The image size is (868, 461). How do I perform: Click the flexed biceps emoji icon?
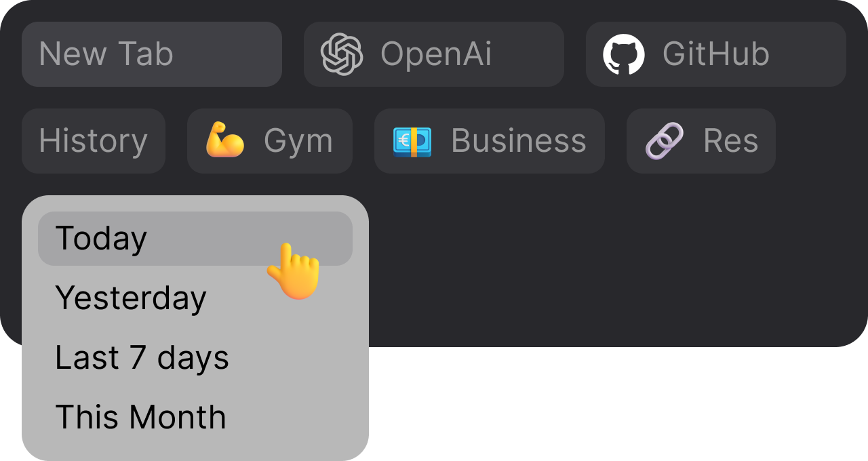[x=225, y=140]
